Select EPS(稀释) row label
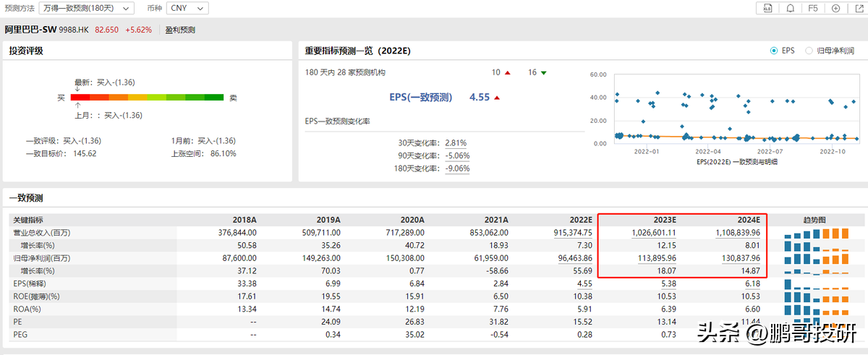This screenshot has width=868, height=355. (x=31, y=283)
